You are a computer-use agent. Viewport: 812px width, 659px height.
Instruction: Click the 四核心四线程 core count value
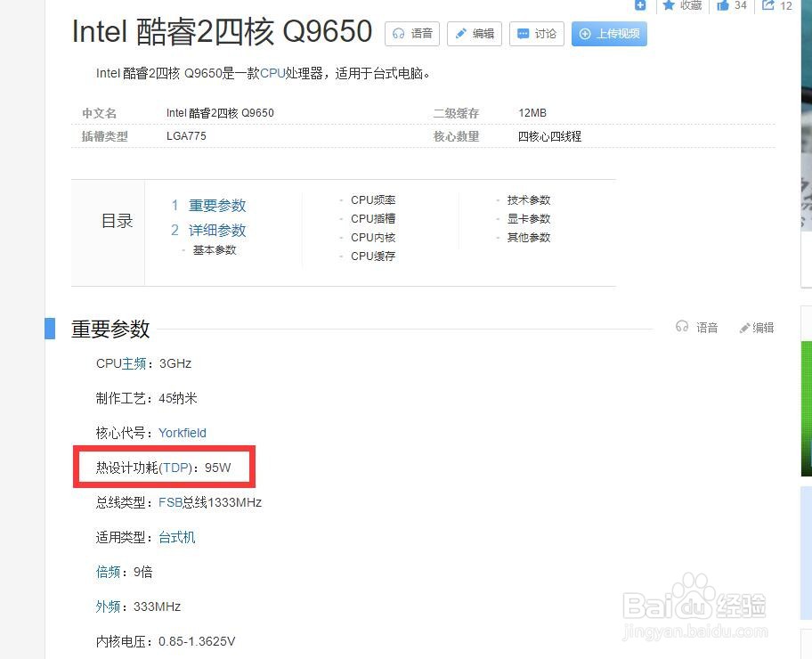549,136
